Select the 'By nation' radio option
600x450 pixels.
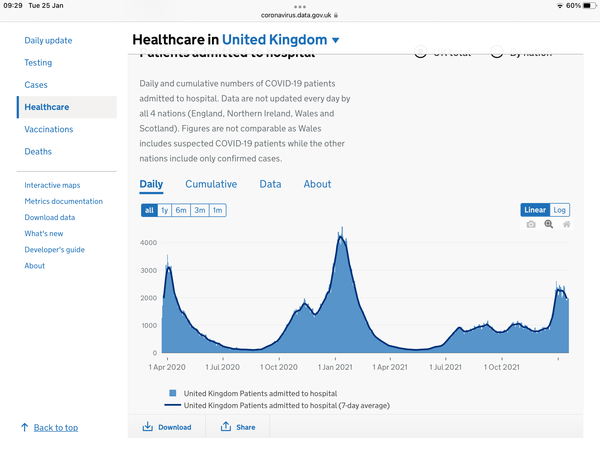point(496,52)
